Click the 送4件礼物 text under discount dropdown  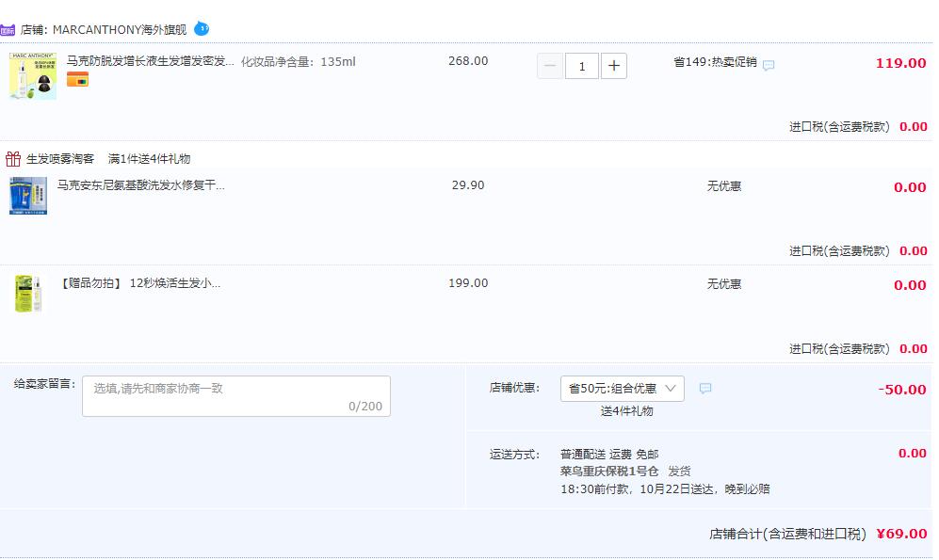(x=627, y=411)
